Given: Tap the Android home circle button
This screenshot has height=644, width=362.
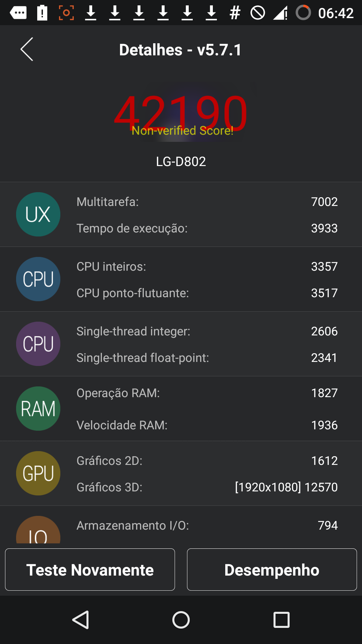Looking at the screenshot, I should pyautogui.click(x=181, y=620).
